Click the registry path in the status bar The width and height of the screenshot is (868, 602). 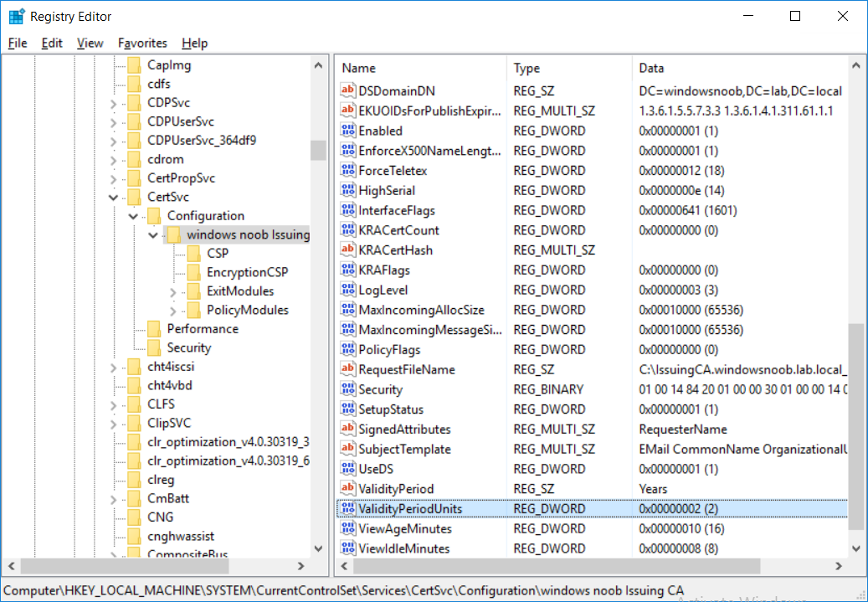(x=344, y=590)
